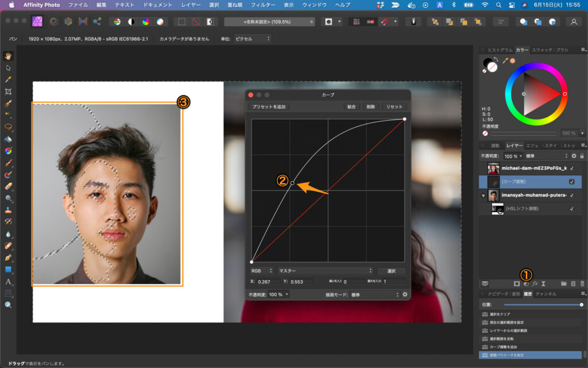Click the gear icon in the Curves dialog
Viewport: 588px width, 368px height.
click(405, 294)
